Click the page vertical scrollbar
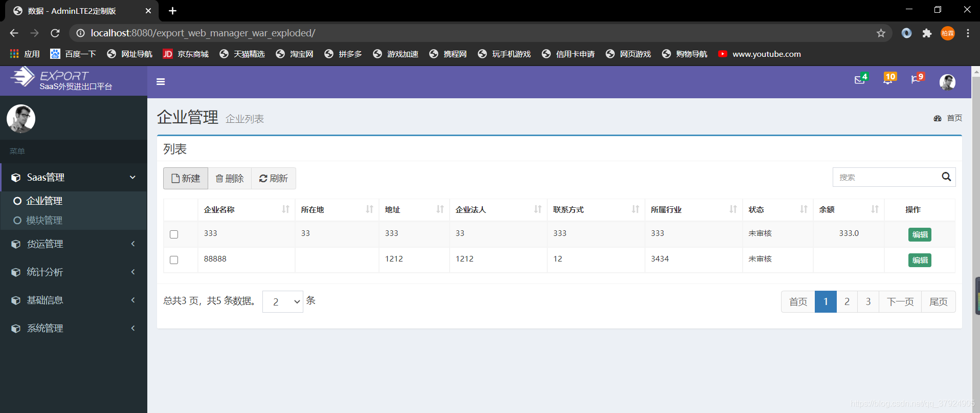 [976, 241]
